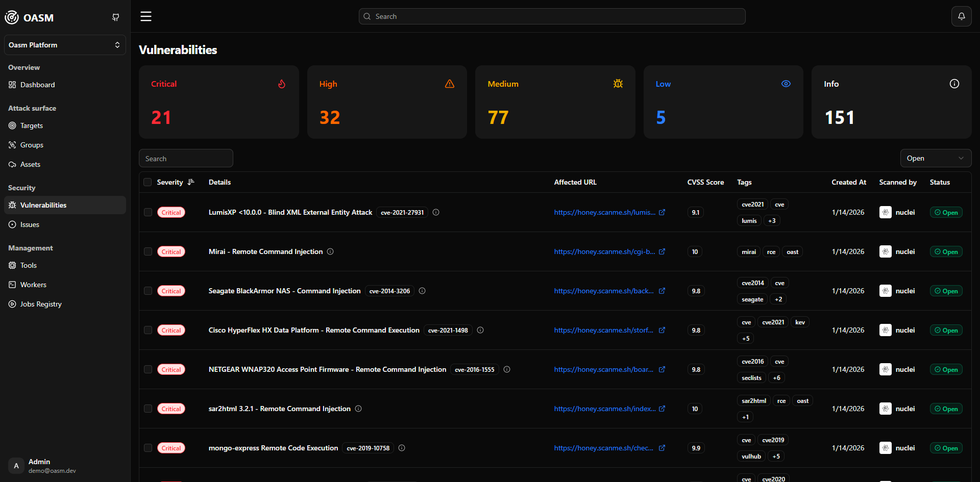Open Tools in sidebar
This screenshot has width=980, height=482.
click(65, 265)
